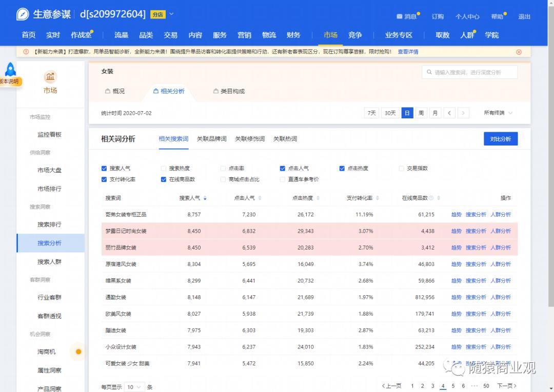Screen dimensions: 554x392
Task: Go to previous date with left arrow
Action: point(449,113)
